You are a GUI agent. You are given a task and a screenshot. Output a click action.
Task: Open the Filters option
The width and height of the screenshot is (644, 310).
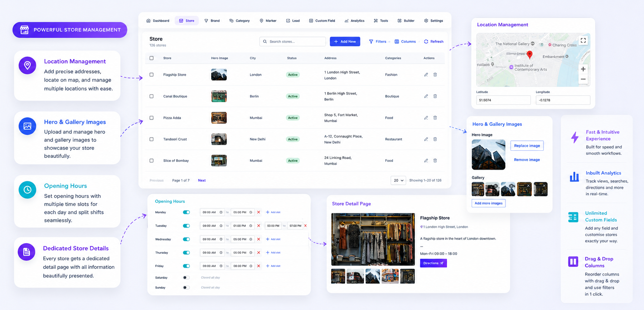pos(378,42)
